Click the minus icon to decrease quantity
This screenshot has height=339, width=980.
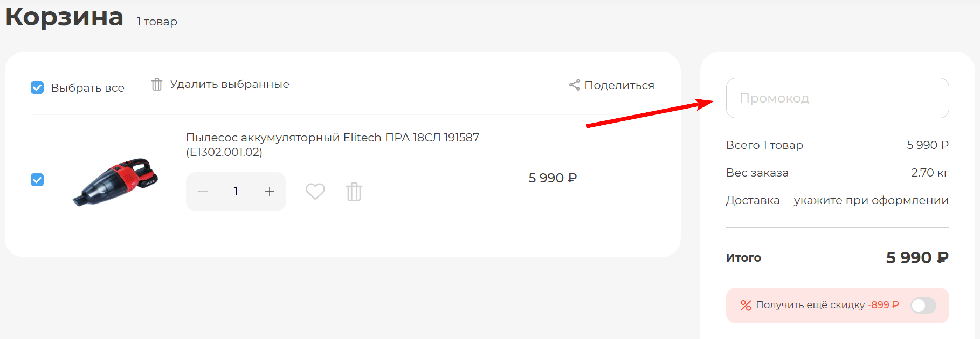pos(202,191)
